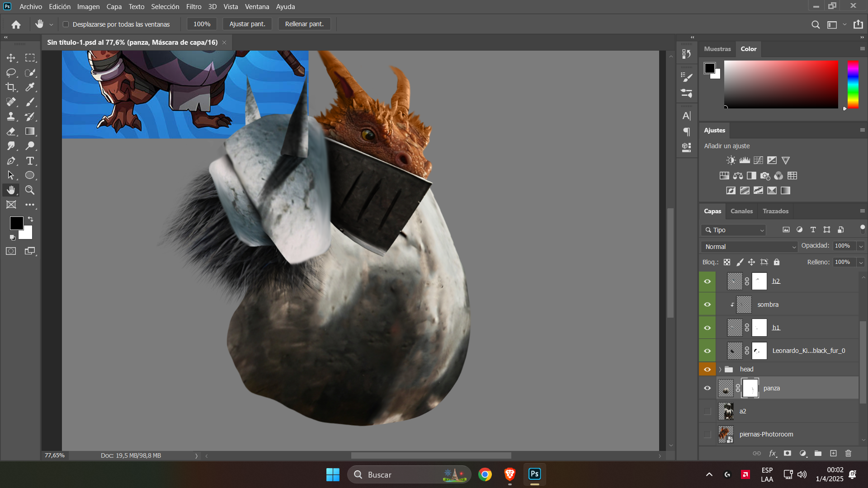Select the Eraser tool
Viewport: 868px width, 488px height.
click(11, 131)
